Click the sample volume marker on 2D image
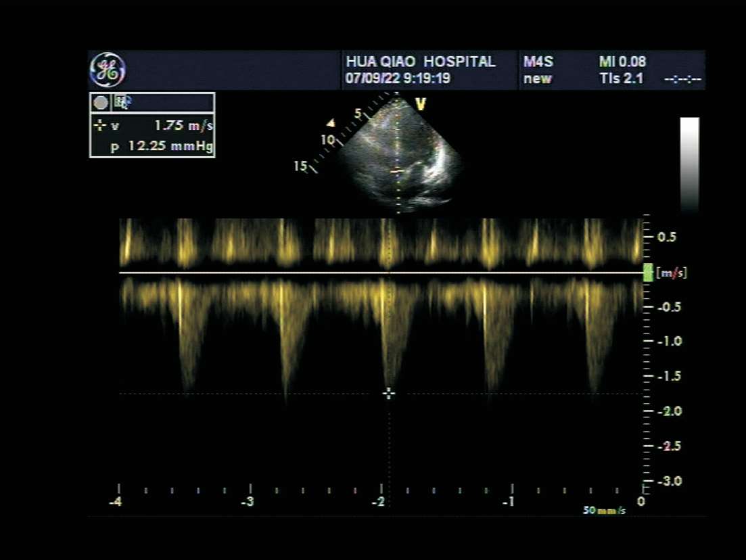Screen dimensions: 746x560 click(398, 170)
